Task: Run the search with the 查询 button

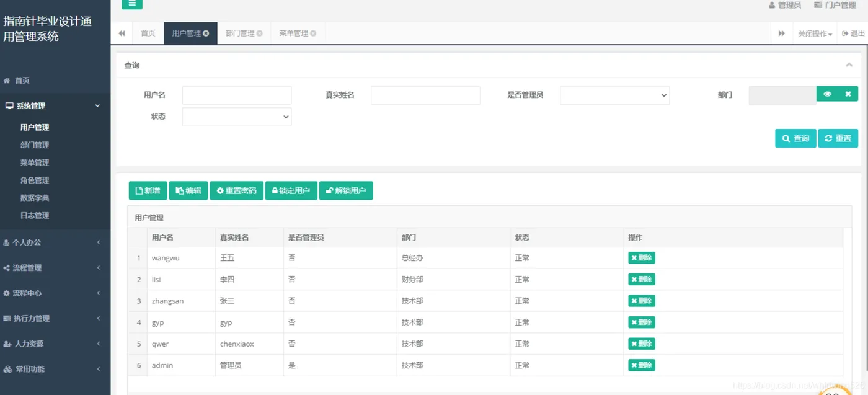Action: [795, 138]
